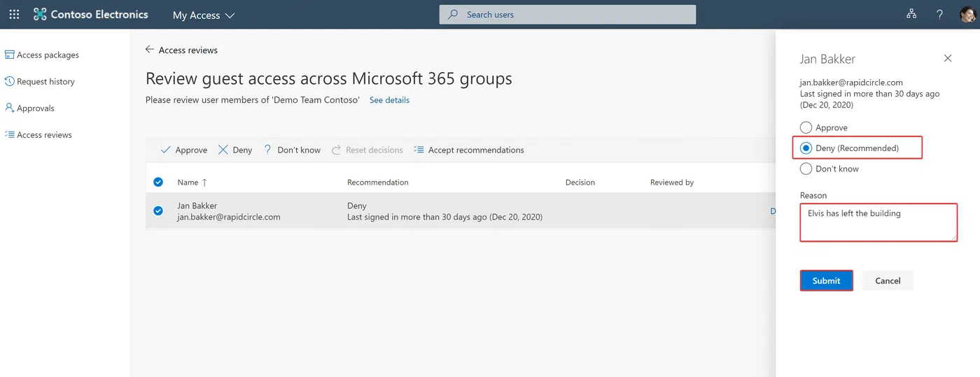Click the Decision column header
Viewport: 980px width, 377px height.
tap(580, 182)
